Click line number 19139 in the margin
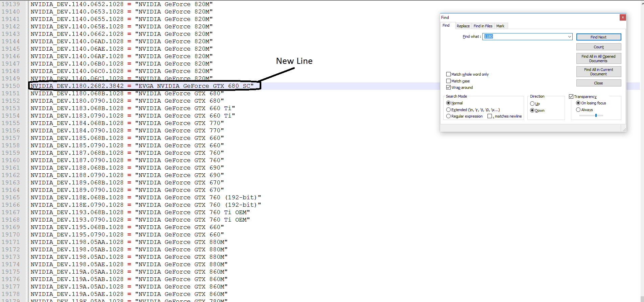The image size is (644, 302). pyautogui.click(x=11, y=4)
